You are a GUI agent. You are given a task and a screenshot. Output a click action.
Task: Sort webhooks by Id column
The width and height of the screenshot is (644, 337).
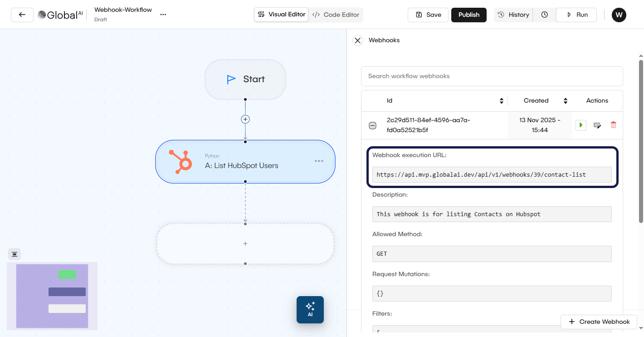[x=501, y=101]
